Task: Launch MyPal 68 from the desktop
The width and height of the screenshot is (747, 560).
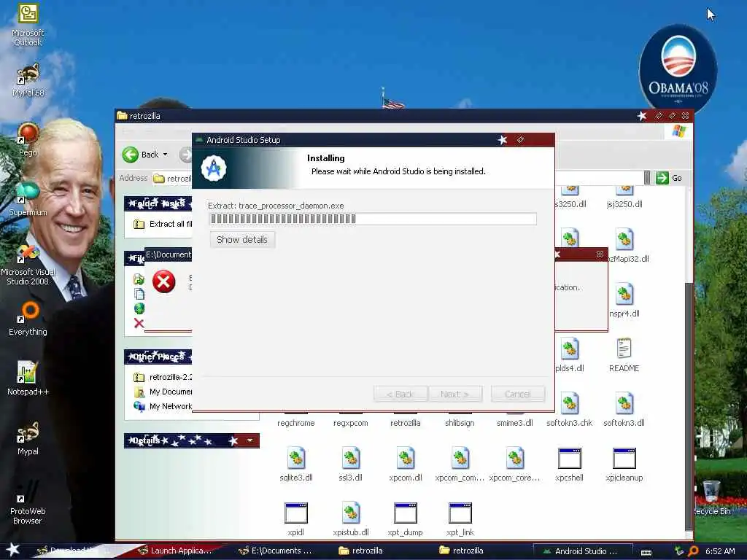Action: coord(28,80)
